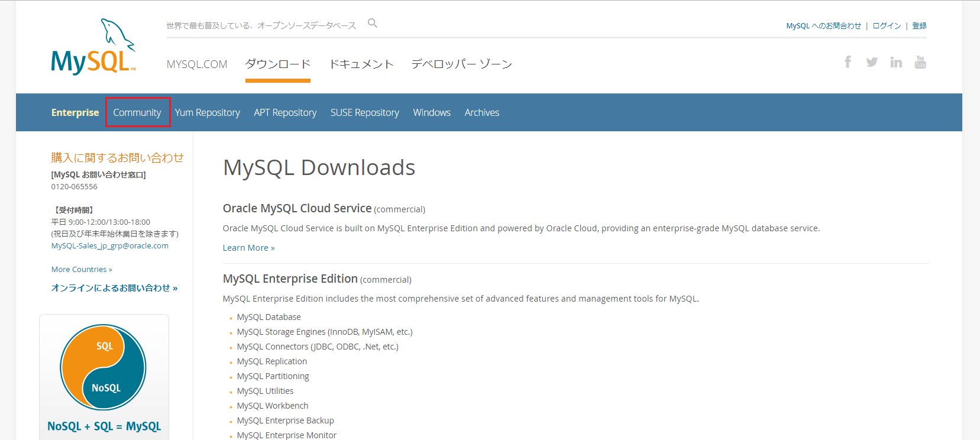Viewport: 980px width, 440px height.
Task: Open the MySQL Facebook page icon
Action: pyautogui.click(x=848, y=62)
